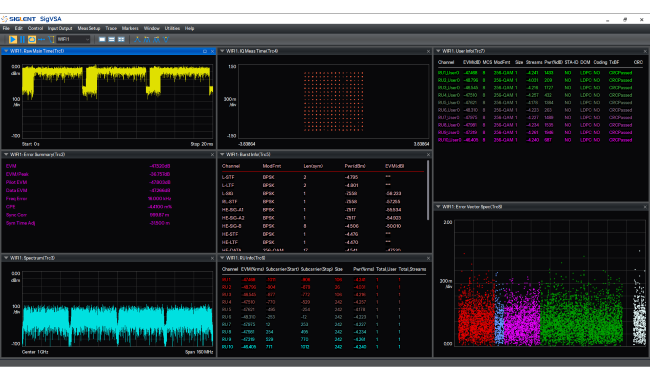The height and width of the screenshot is (380, 650).
Task: Expand Error Summary trace dropdown arrow
Action: pos(6,154)
